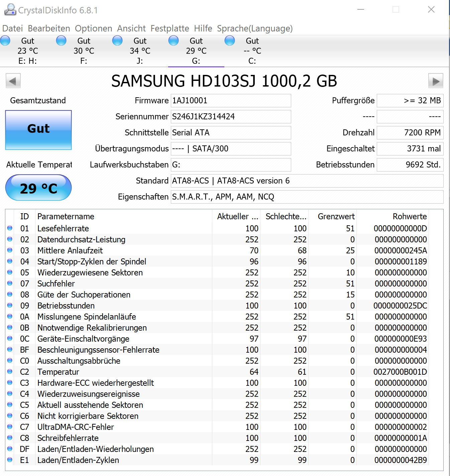450x476 pixels.
Task: Click the Eingeschaltet value 3731 mal
Action: 410,149
